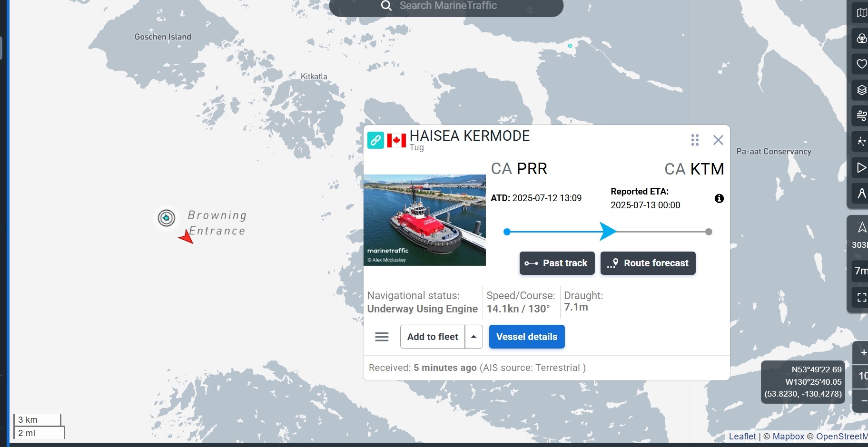Open the map layers stack icon
This screenshot has width=868, height=447.
tap(861, 90)
